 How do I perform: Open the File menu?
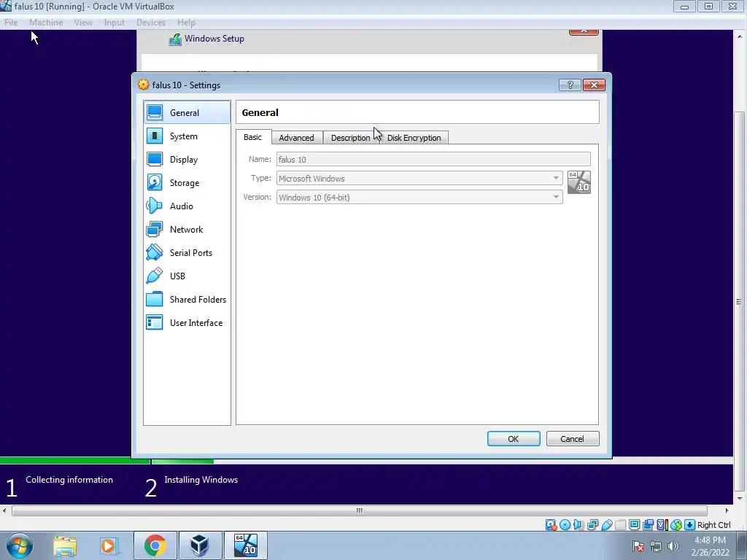[11, 23]
